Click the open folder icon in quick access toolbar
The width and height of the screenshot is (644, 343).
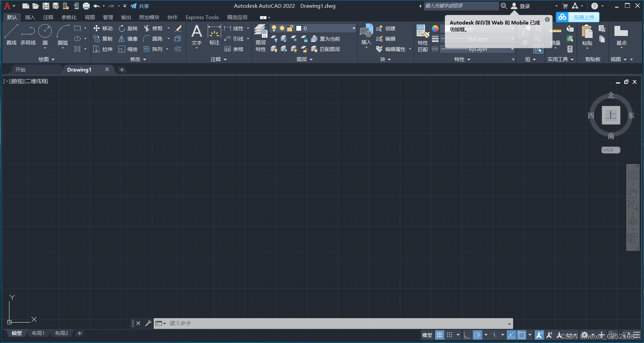[x=36, y=6]
